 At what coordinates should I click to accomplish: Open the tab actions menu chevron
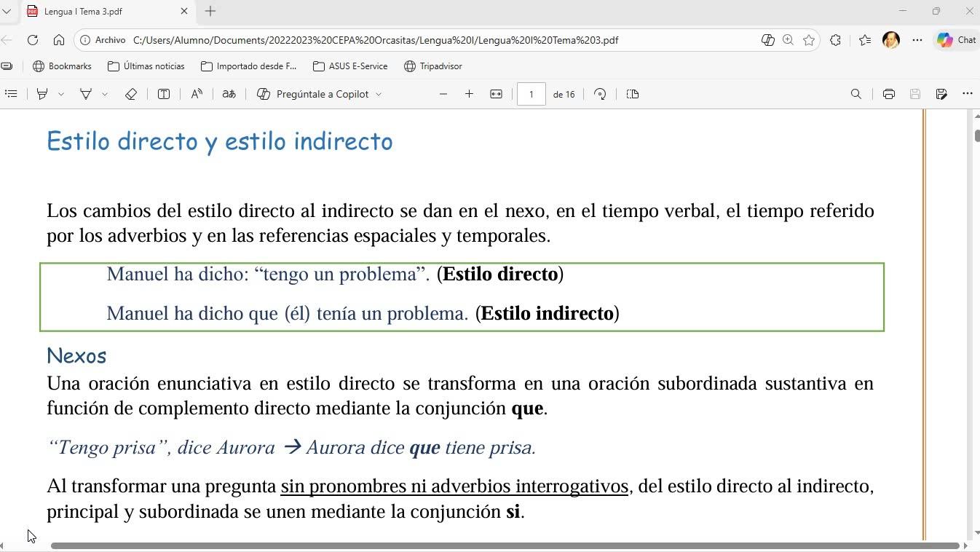click(x=7, y=11)
